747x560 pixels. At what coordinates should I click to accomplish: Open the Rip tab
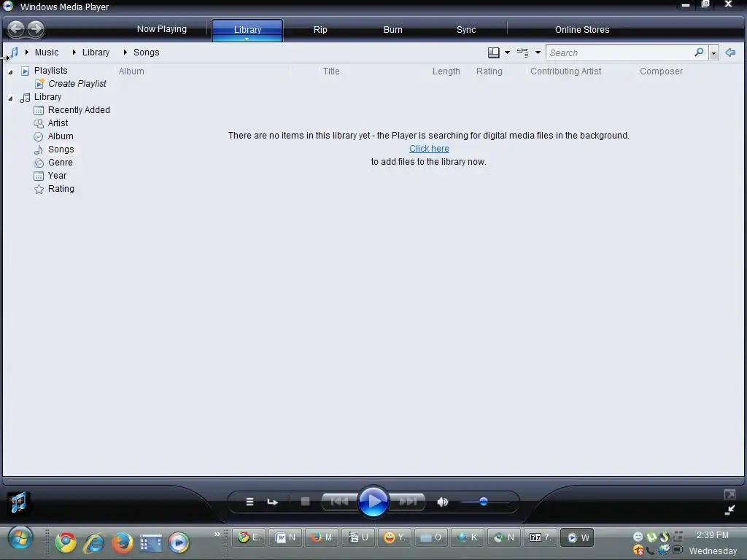point(320,29)
